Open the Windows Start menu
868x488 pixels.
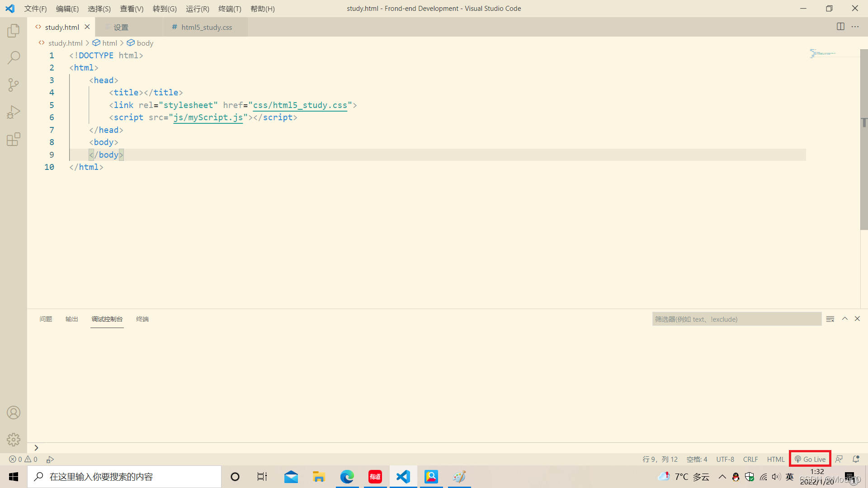(x=14, y=477)
